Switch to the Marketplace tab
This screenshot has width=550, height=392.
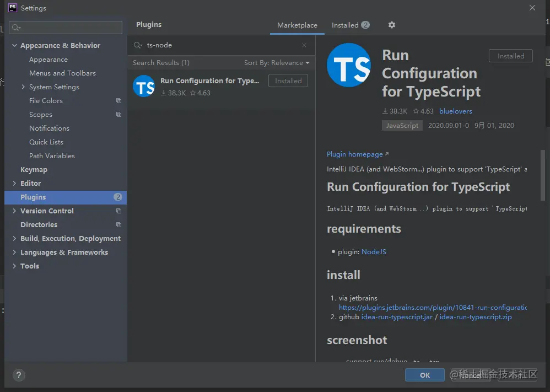click(x=297, y=25)
